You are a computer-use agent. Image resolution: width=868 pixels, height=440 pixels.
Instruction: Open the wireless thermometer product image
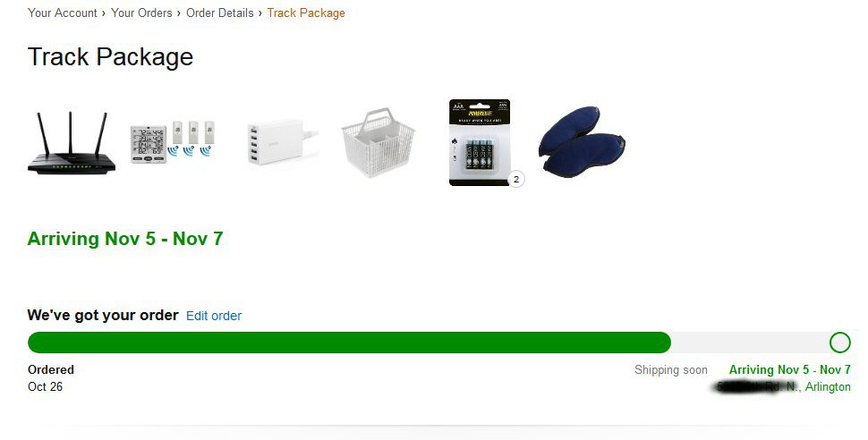point(173,143)
